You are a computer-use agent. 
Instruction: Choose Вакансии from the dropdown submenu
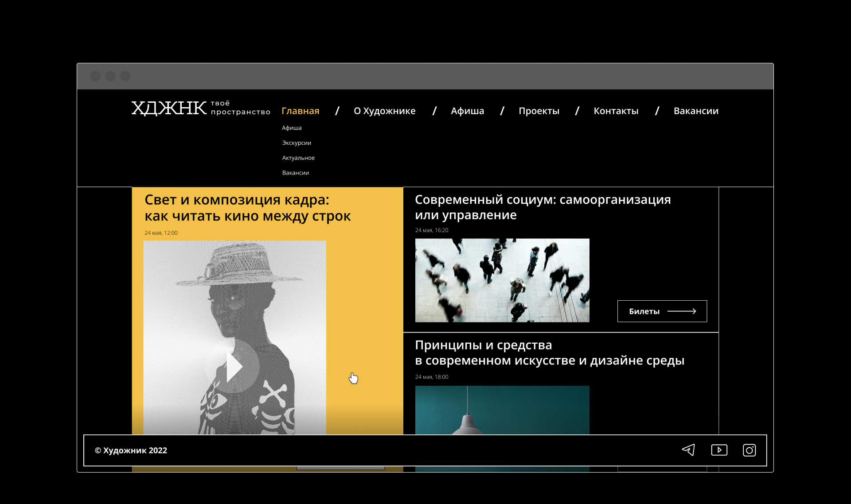tap(296, 173)
